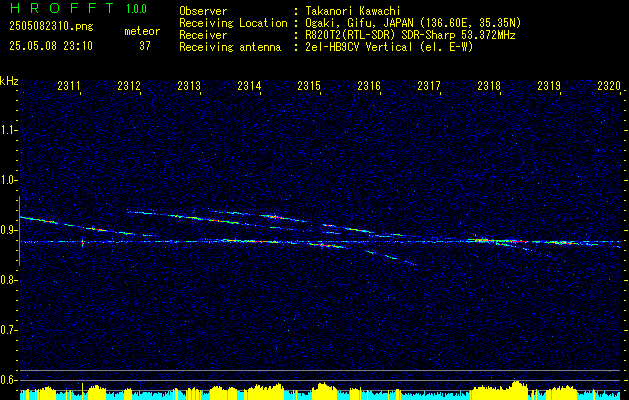Click the 2320 time axis marker
The image size is (629, 400).
point(609,85)
